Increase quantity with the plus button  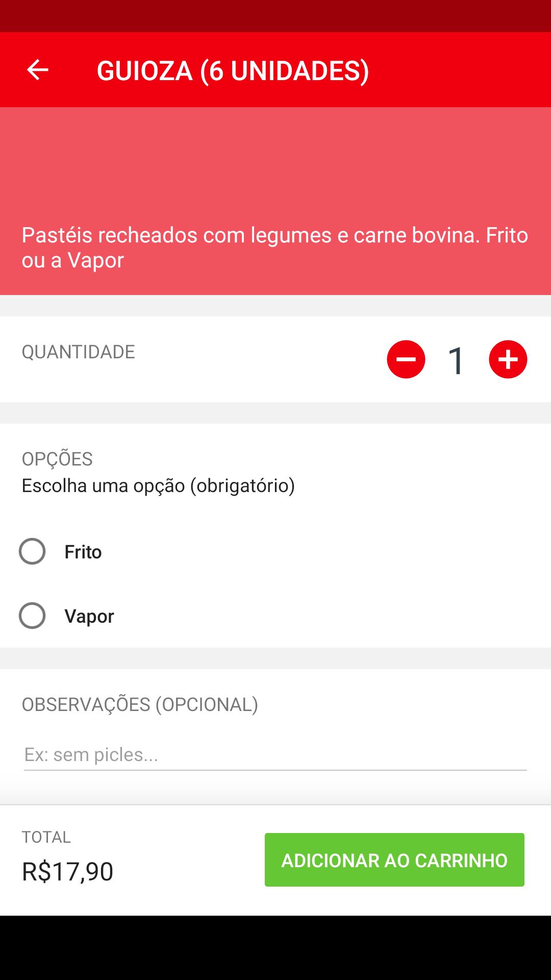click(x=508, y=359)
